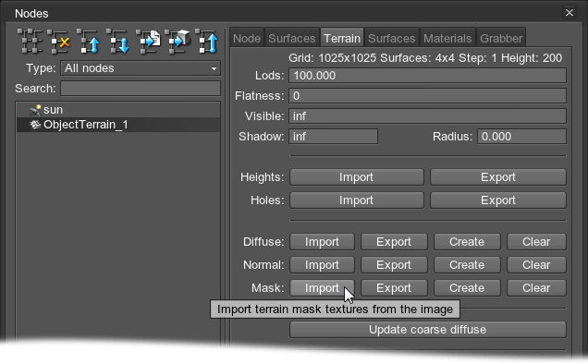The width and height of the screenshot is (588, 364).
Task: Click the move node down icon
Action: pyautogui.click(x=118, y=41)
